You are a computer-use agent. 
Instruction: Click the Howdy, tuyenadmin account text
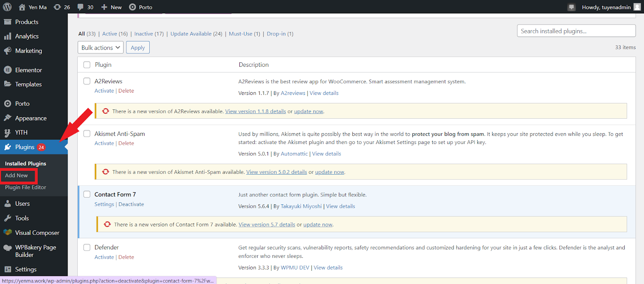[606, 7]
